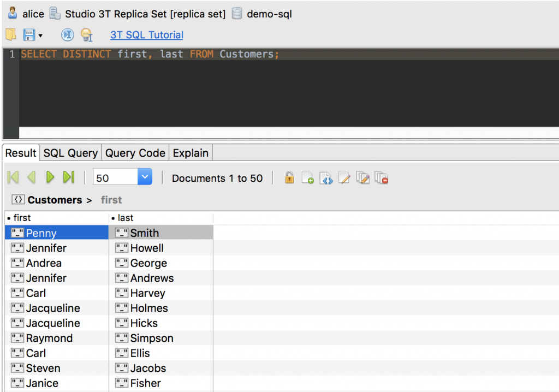
Task: Select the Howell cell
Action: (x=161, y=247)
